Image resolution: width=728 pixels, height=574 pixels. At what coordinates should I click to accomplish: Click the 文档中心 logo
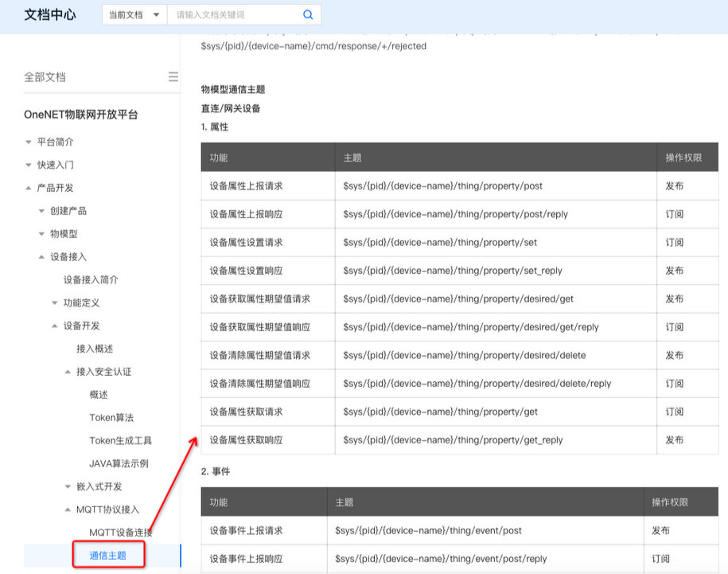(x=50, y=14)
